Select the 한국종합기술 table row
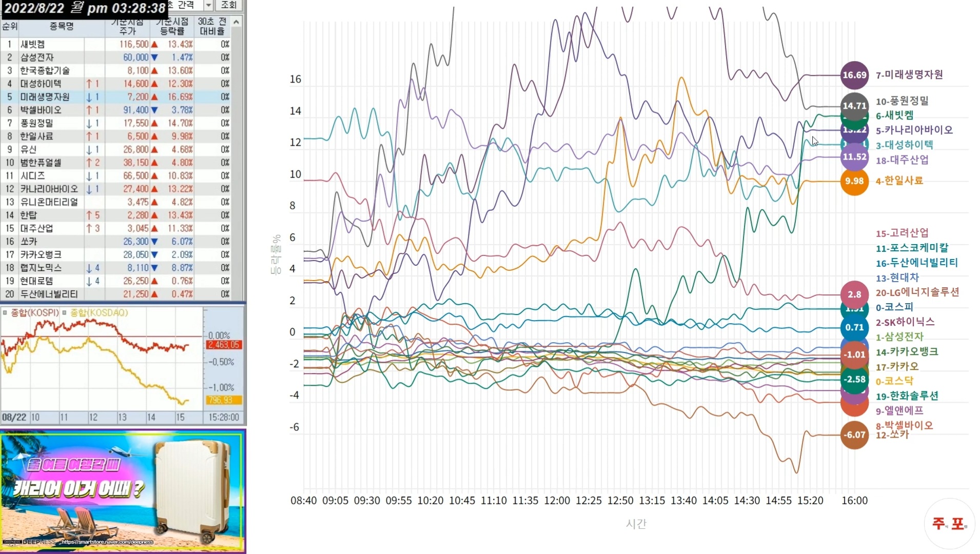This screenshot has height=554, width=980. pyautogui.click(x=115, y=70)
